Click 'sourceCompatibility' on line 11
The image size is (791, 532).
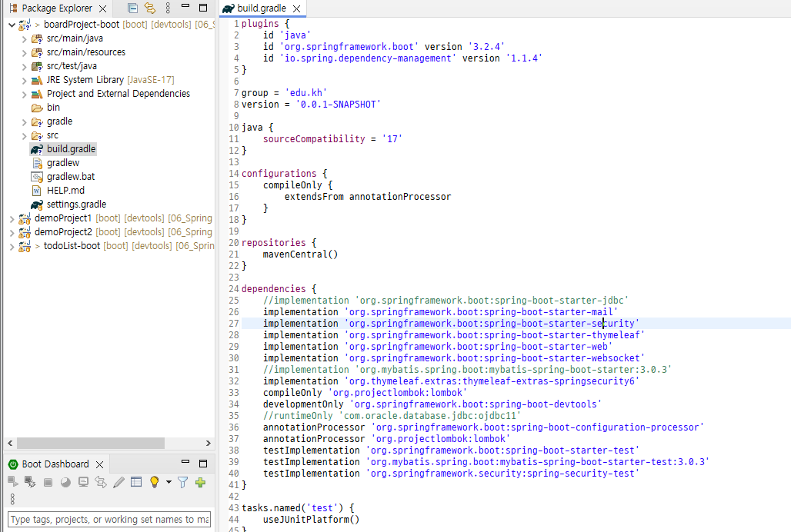(x=314, y=139)
